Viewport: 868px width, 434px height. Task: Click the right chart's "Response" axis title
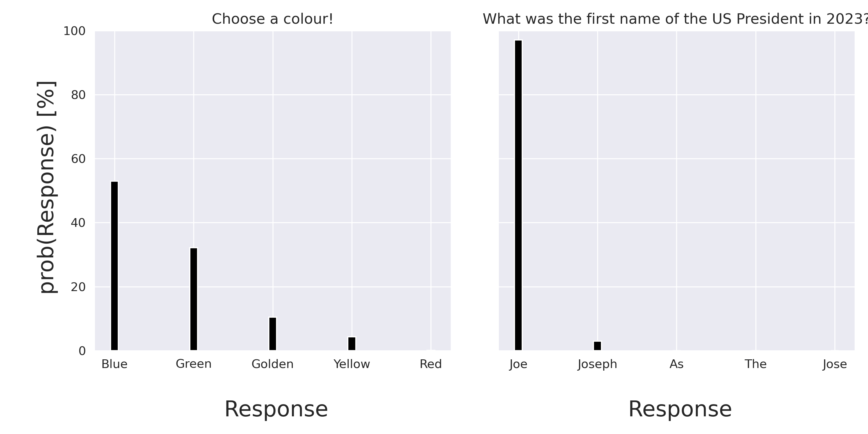(x=680, y=409)
